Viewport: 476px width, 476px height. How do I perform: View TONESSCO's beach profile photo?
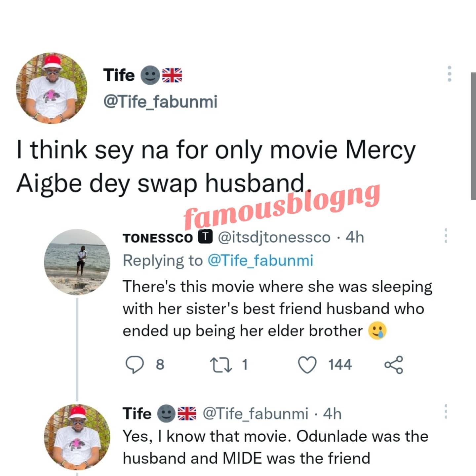tap(77, 261)
